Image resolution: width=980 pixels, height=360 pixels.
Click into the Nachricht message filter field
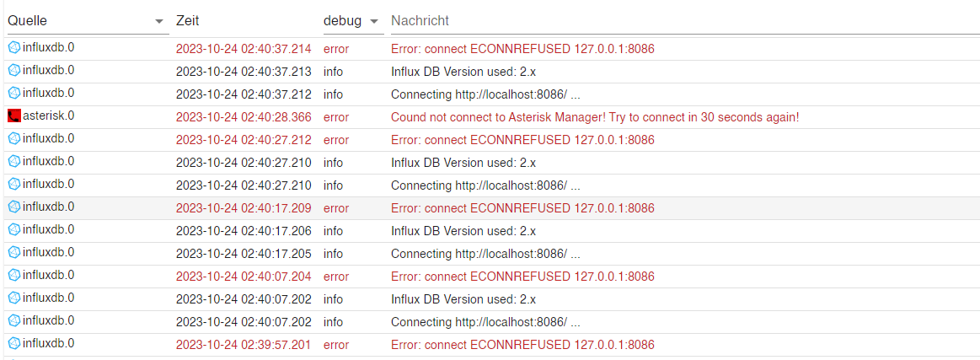(685, 21)
